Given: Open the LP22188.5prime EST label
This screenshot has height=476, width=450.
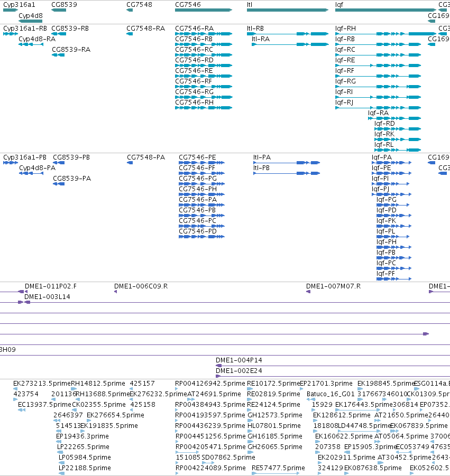Looking at the screenshot, I should point(85,468).
